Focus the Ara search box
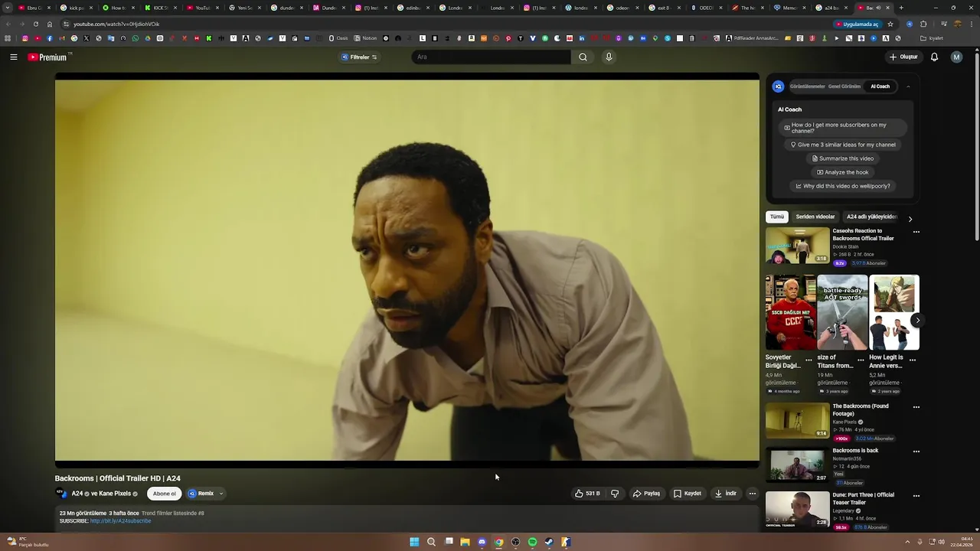This screenshot has height=551, width=980. (x=491, y=57)
